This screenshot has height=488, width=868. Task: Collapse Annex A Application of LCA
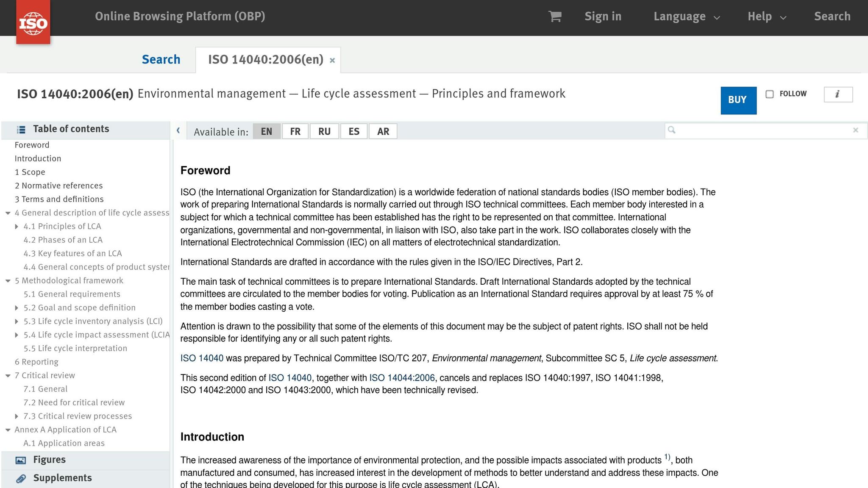[x=8, y=430]
